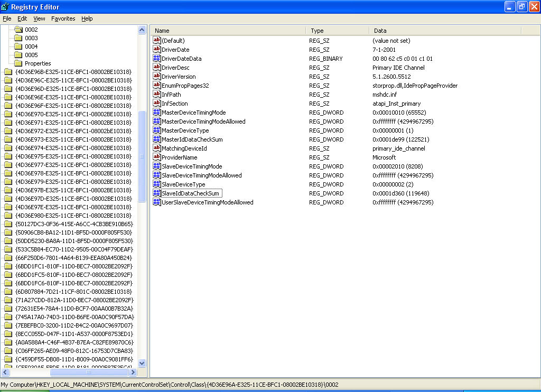Click the 'storprop.dll,IdePropPageProvider' data value
Viewport: 541px width, 392px height.
[x=415, y=86]
